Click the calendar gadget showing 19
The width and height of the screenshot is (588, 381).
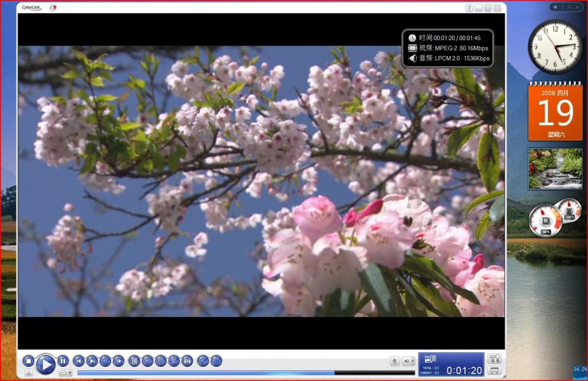pyautogui.click(x=556, y=112)
